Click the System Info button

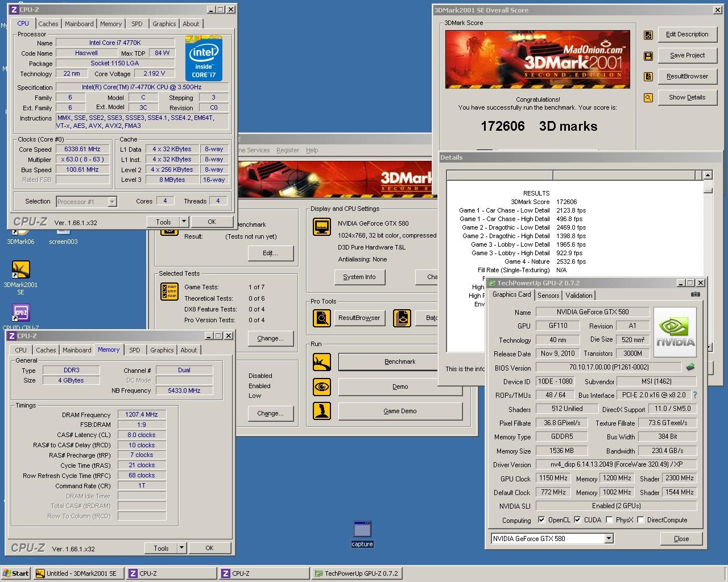pyautogui.click(x=359, y=277)
